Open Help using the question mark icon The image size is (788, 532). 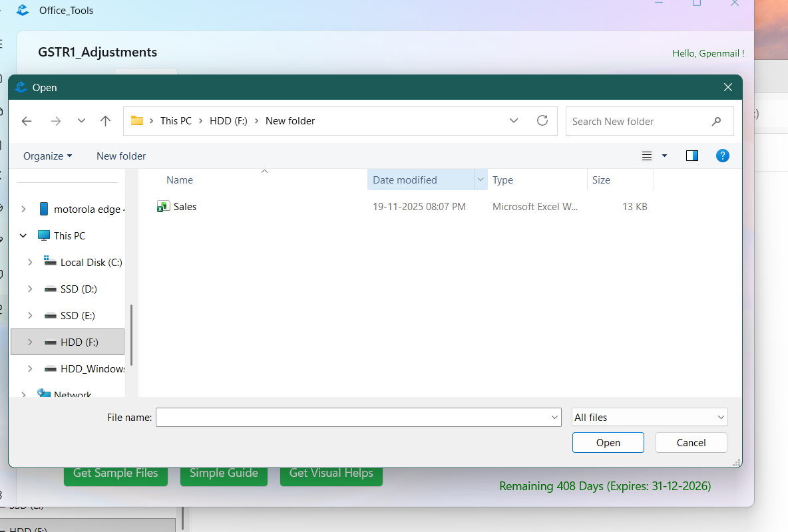(x=723, y=156)
